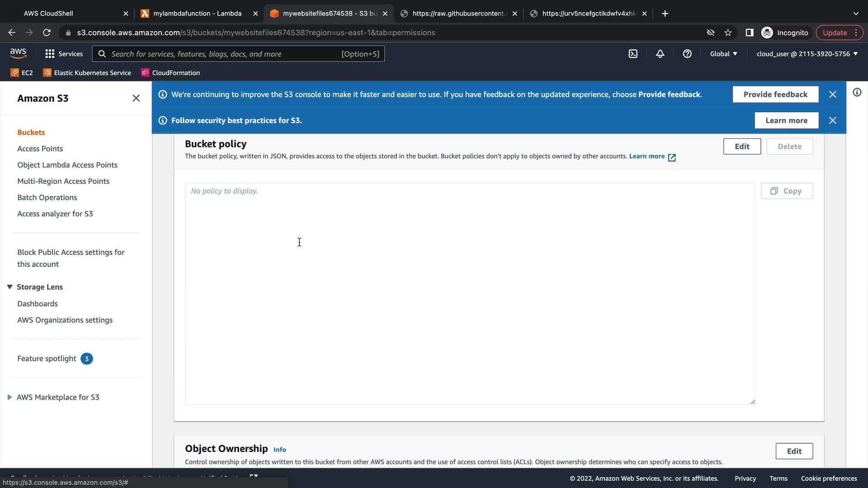Click the info panel icon at right
868x488 pixels.
pyautogui.click(x=857, y=93)
